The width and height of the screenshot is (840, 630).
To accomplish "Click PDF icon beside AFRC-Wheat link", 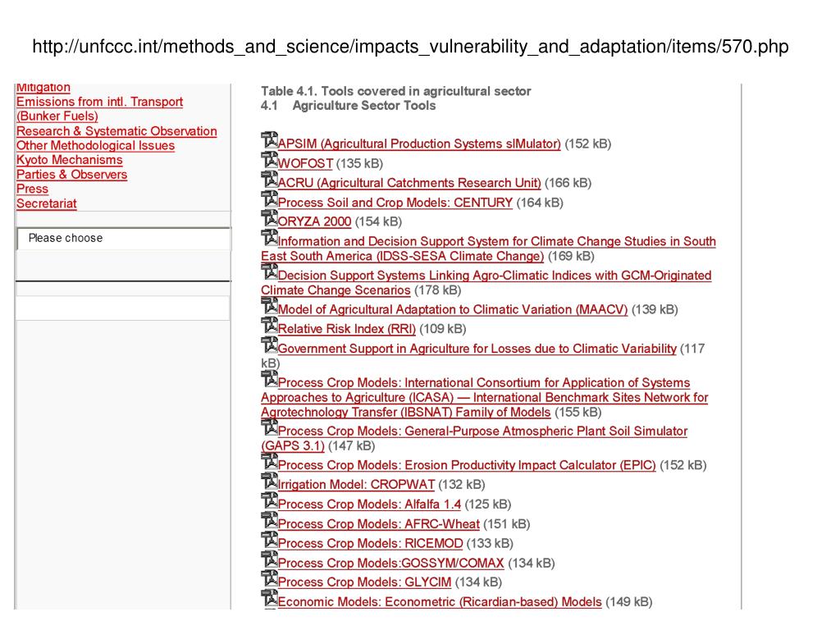I will pos(269,521).
